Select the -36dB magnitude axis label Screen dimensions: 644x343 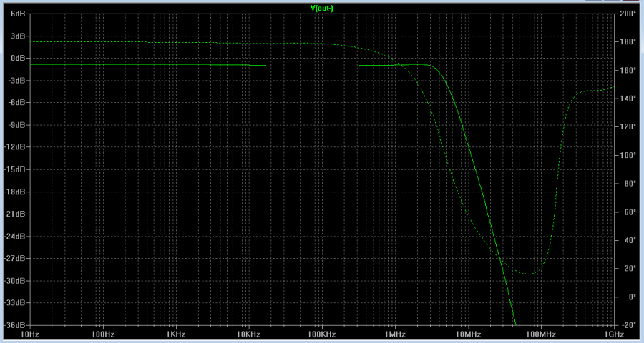15,325
